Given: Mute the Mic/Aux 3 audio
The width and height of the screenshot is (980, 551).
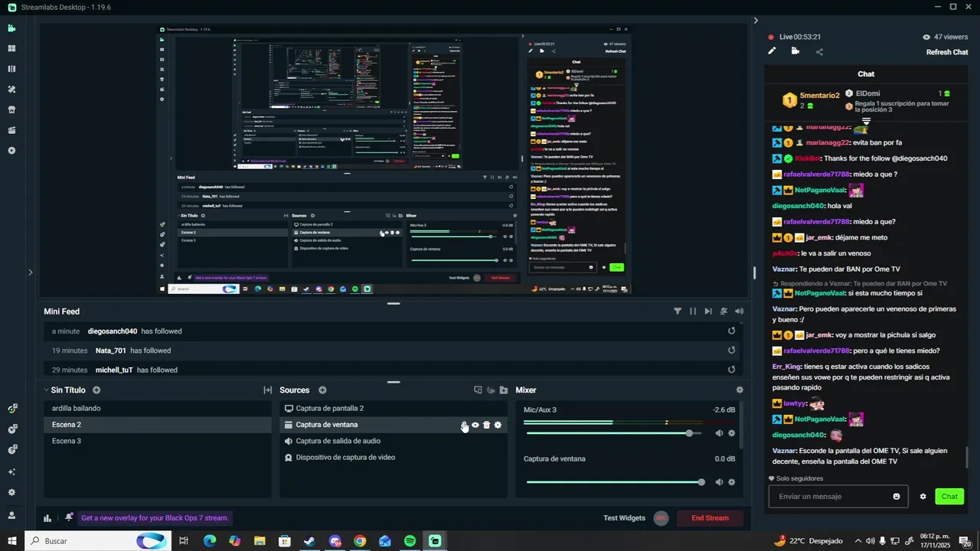Looking at the screenshot, I should (719, 433).
